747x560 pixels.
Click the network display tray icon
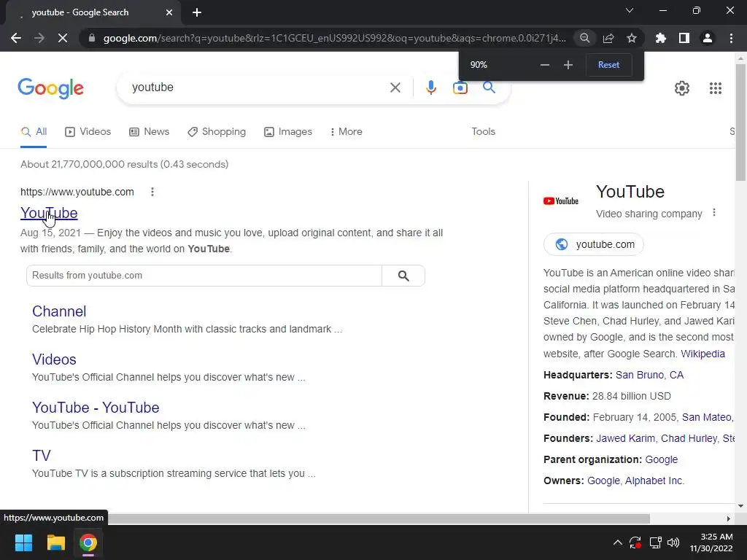coord(655,542)
